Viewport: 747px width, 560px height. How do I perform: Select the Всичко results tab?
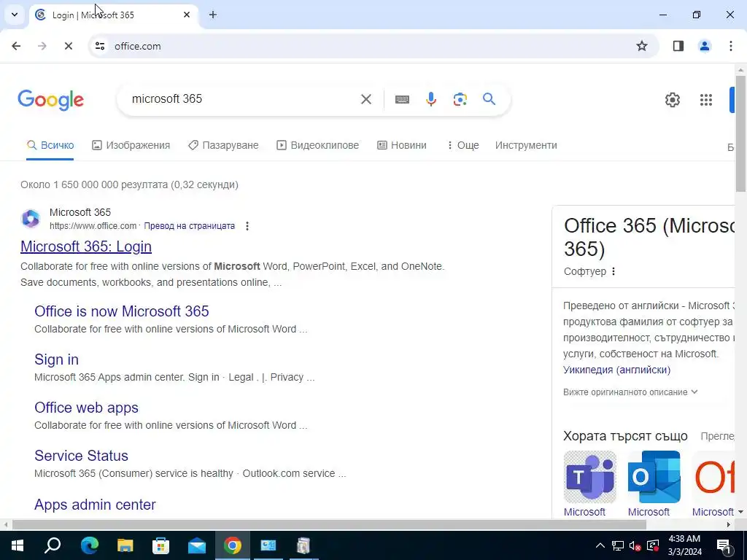click(50, 145)
